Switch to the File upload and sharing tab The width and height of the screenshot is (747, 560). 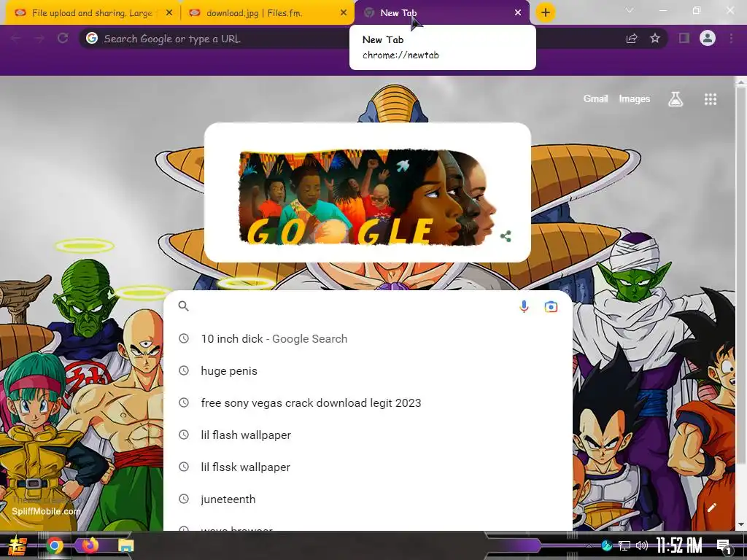tap(93, 13)
